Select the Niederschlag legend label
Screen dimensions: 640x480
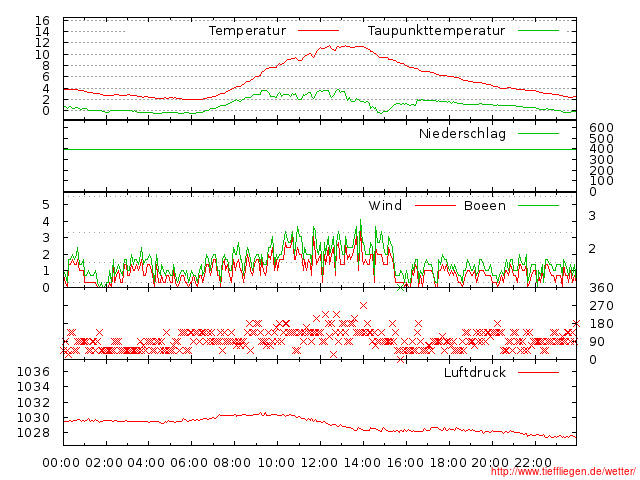click(x=462, y=133)
